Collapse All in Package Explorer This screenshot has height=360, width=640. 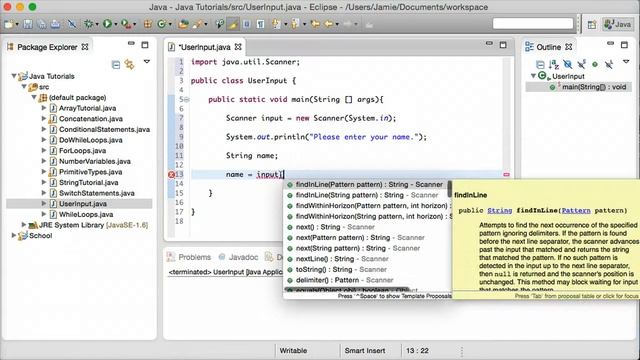pyautogui.click(x=116, y=64)
